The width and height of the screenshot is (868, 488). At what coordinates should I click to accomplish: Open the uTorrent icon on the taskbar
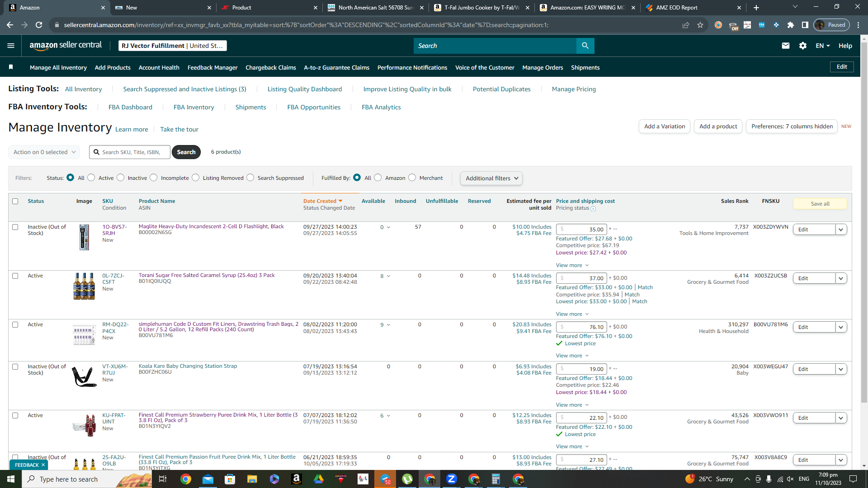tap(407, 479)
